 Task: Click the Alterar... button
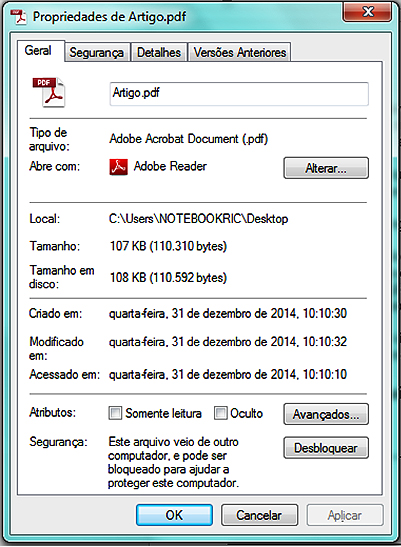coord(326,168)
